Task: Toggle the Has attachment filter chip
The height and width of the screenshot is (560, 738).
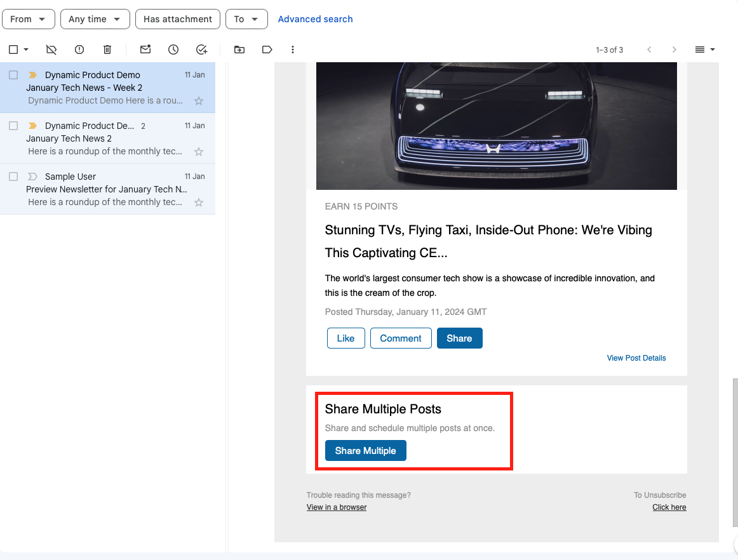Action: click(177, 19)
